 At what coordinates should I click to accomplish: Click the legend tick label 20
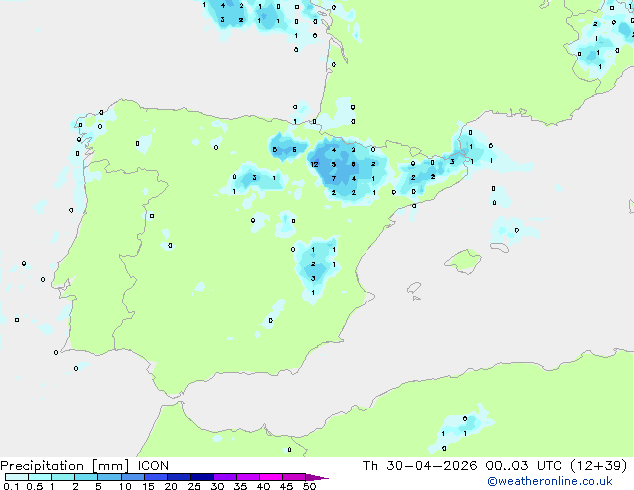click(x=171, y=486)
